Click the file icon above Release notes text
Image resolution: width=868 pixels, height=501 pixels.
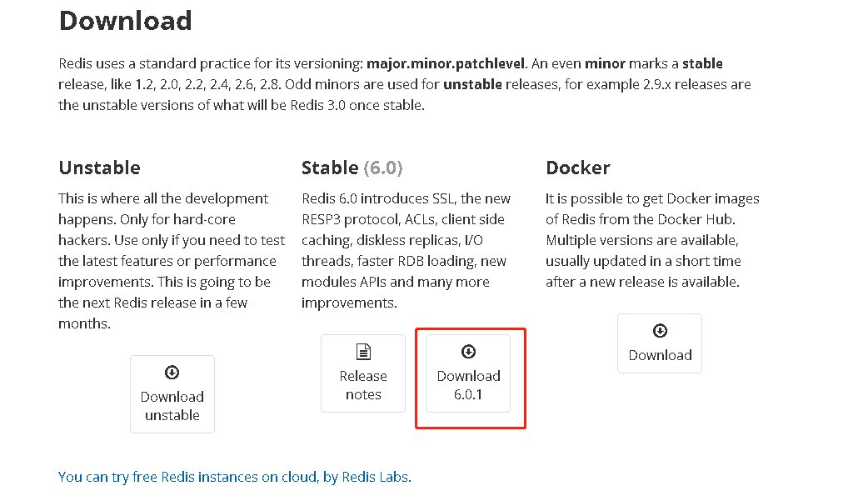pyautogui.click(x=362, y=353)
